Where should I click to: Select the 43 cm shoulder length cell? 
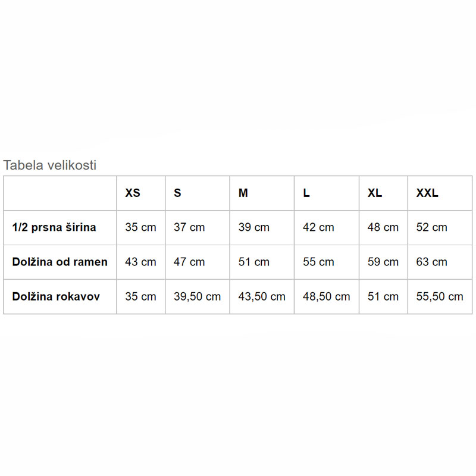pyautogui.click(x=140, y=262)
